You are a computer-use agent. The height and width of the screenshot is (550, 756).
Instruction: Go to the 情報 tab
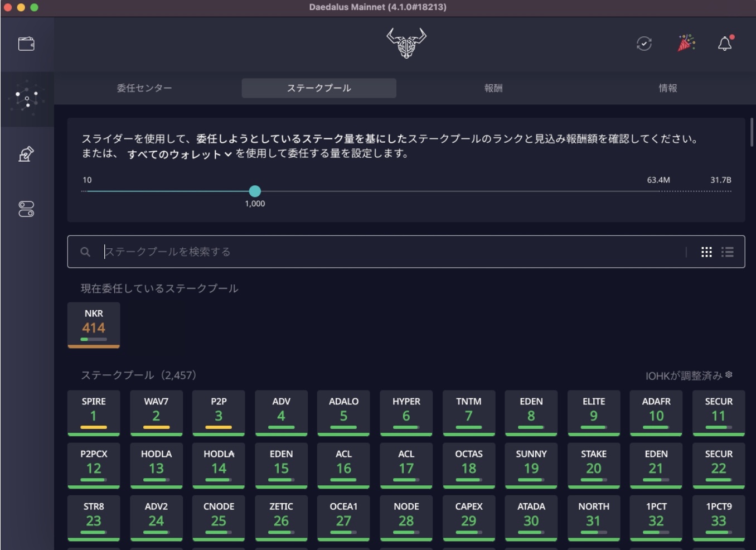pyautogui.click(x=667, y=88)
